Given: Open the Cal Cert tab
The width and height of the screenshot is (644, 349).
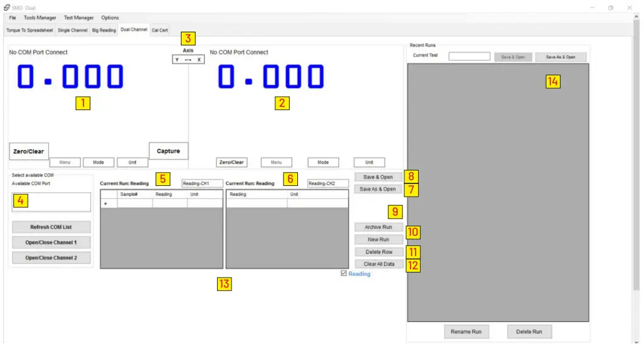Looking at the screenshot, I should pos(160,30).
